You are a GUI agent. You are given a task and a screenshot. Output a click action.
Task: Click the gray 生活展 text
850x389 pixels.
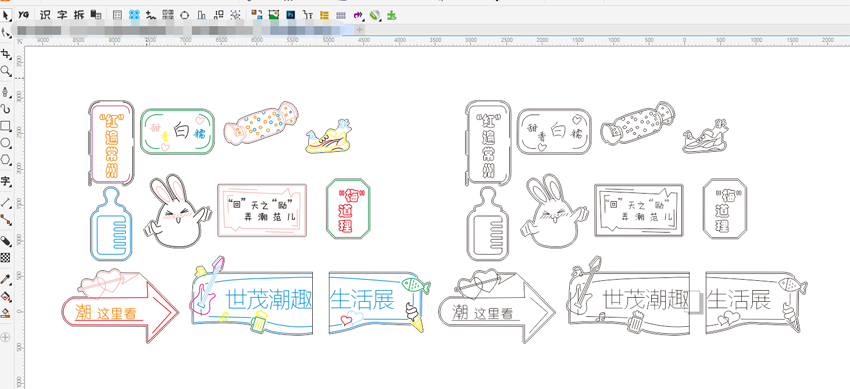tap(739, 299)
